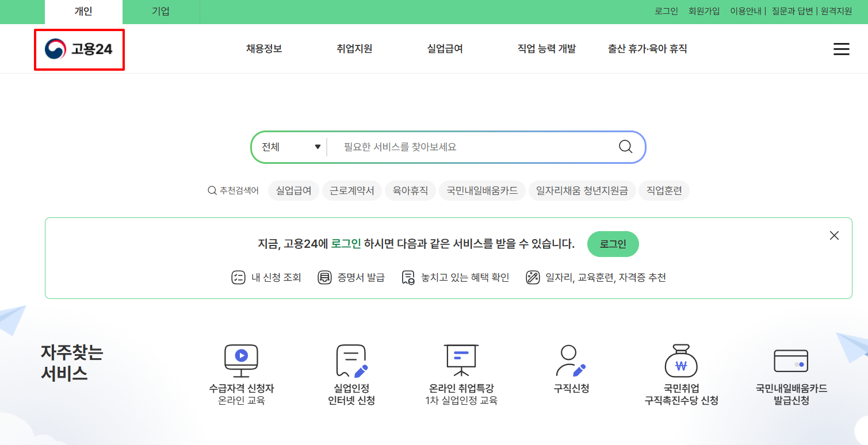This screenshot has width=868, height=445.
Task: Select the 육아휴직 keyword chip
Action: point(410,191)
